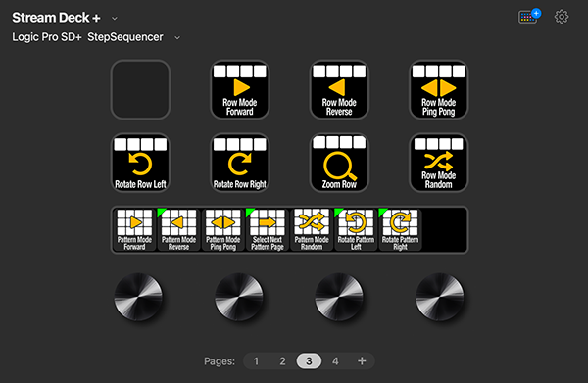Select the fourth dial knob
The width and height of the screenshot is (588, 383).
tap(439, 297)
